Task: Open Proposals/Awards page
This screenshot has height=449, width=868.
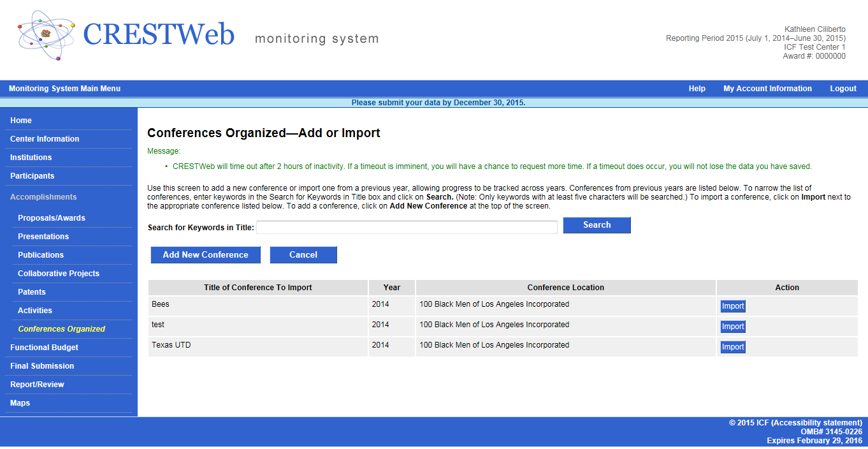Action: pyautogui.click(x=52, y=218)
